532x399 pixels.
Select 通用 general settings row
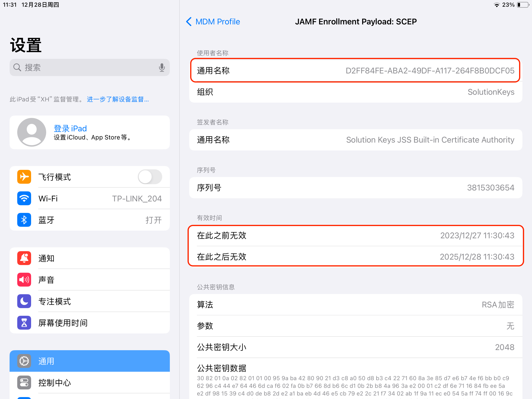[x=89, y=361]
